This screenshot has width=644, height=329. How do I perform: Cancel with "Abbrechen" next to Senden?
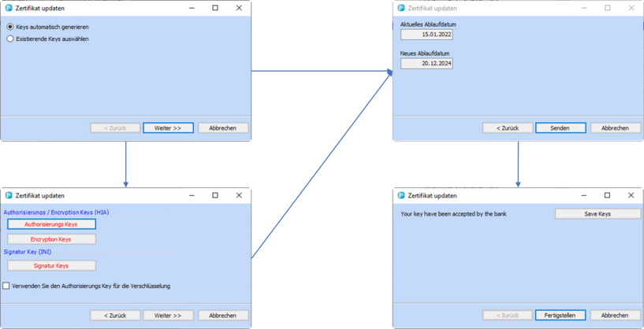[615, 128]
